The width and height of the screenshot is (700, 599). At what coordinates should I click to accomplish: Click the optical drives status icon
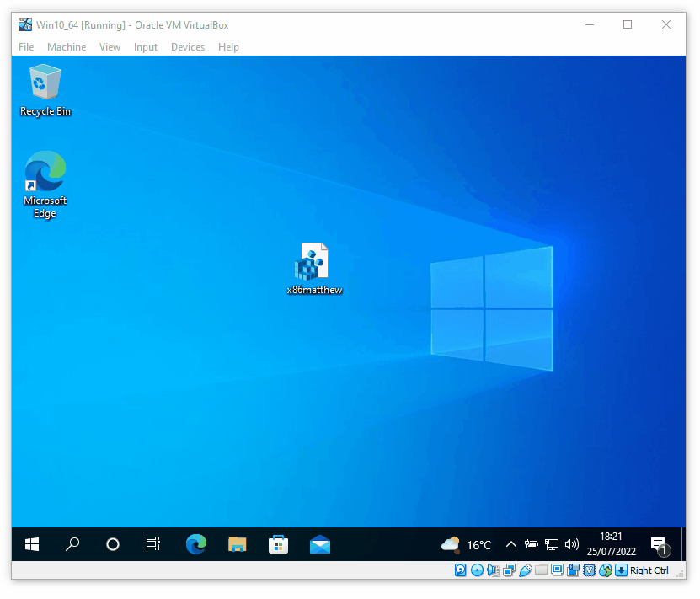click(x=477, y=570)
